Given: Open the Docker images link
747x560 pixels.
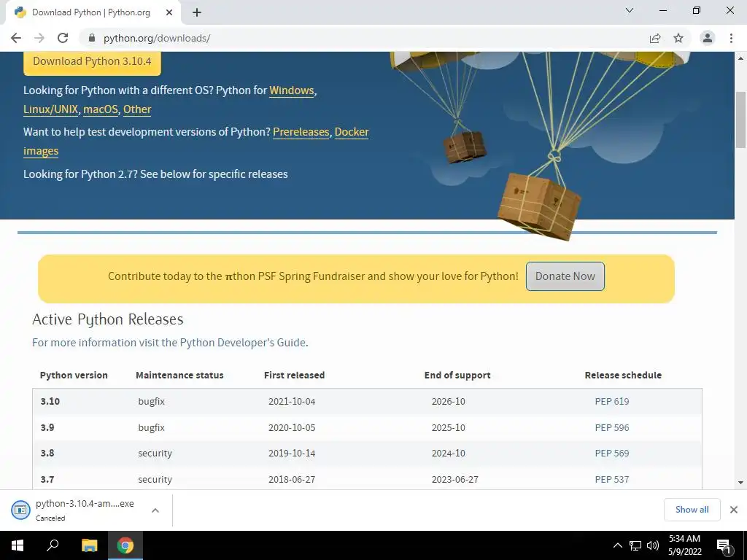Looking at the screenshot, I should (352, 132).
